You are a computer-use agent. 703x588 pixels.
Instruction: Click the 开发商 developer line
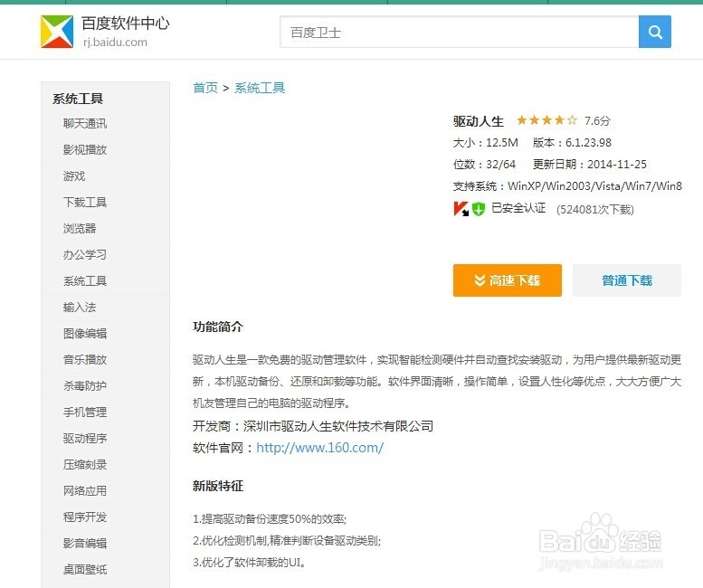313,426
